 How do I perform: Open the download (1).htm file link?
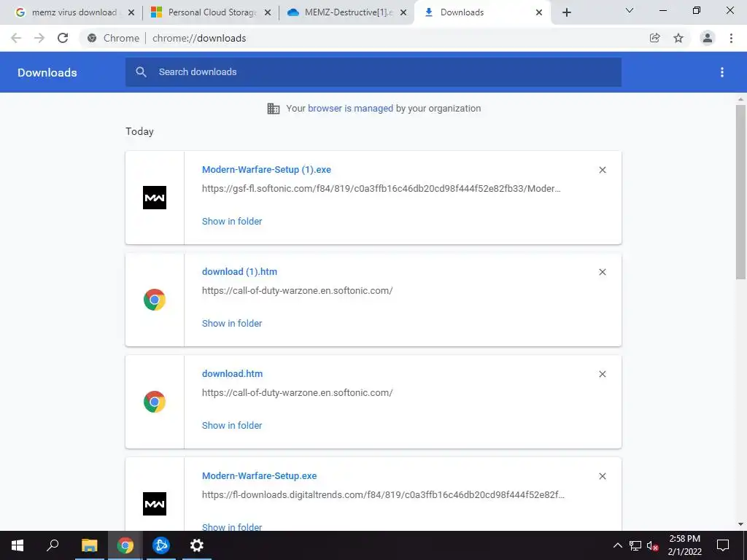point(239,271)
